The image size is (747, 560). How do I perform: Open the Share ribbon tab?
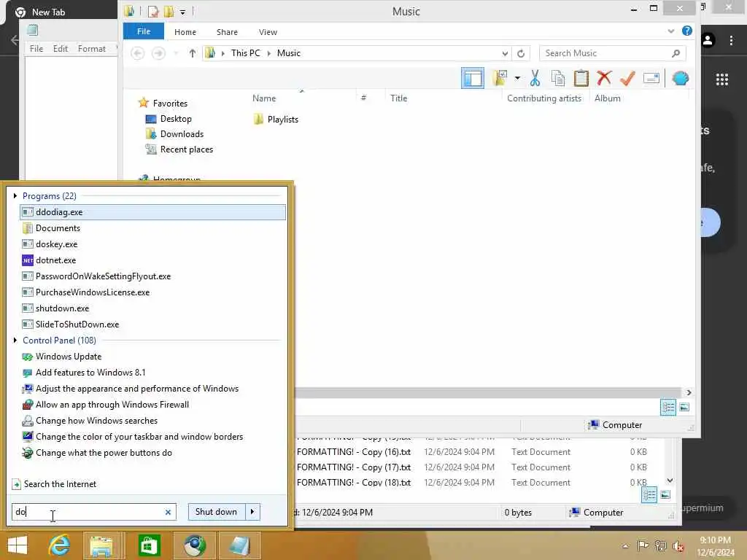[x=227, y=32]
